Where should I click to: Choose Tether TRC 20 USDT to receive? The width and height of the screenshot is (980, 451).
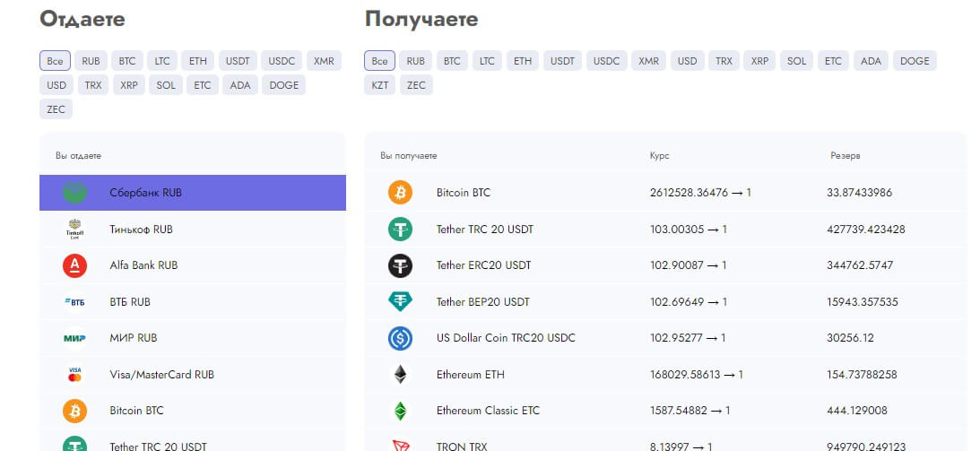[484, 230]
